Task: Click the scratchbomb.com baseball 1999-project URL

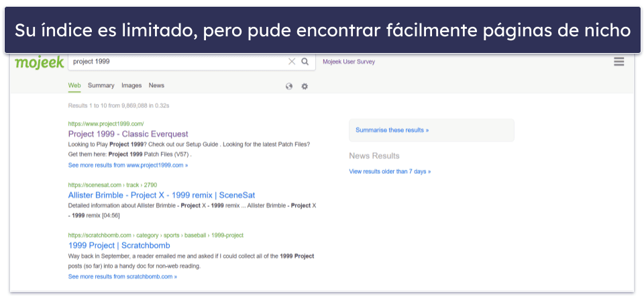Action: click(156, 236)
